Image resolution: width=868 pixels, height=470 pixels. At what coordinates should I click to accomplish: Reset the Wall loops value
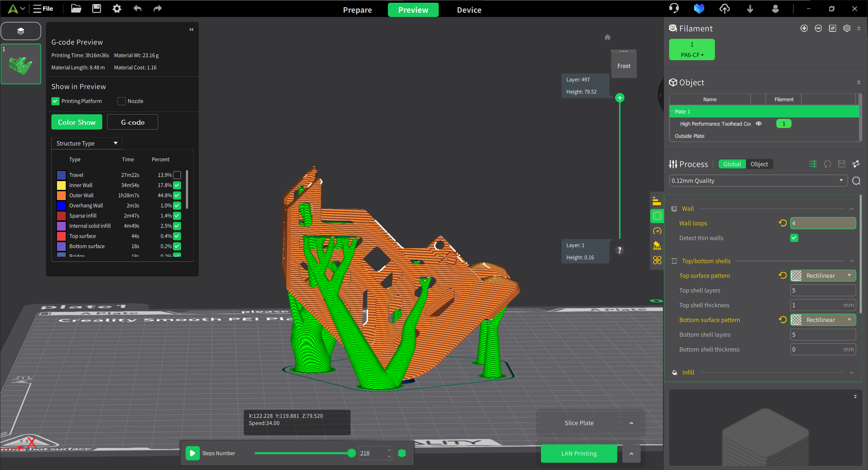[x=783, y=223]
